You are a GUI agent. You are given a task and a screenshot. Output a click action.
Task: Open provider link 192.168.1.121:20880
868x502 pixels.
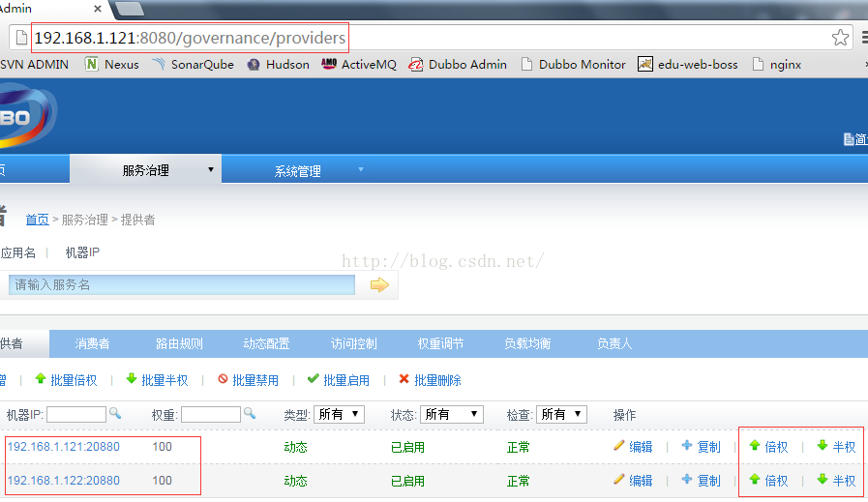[x=63, y=447]
